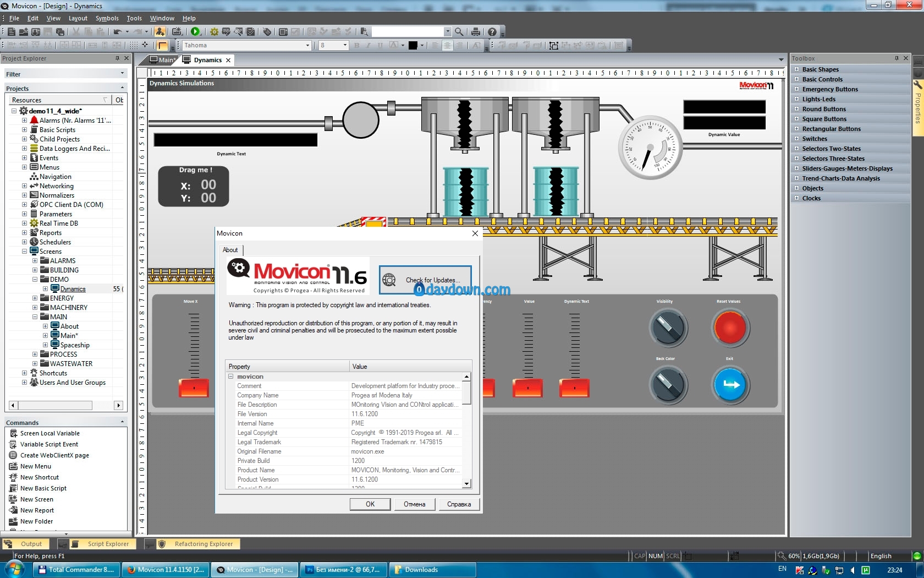Click the printer icon in the toolbar

coord(476,32)
